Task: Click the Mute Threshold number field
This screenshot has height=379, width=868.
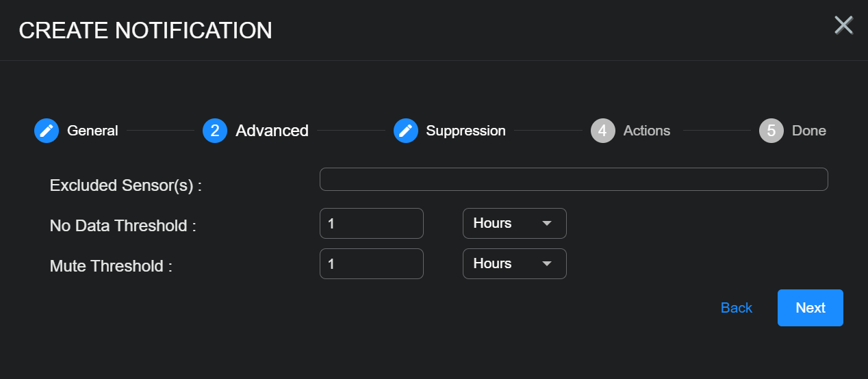Action: (x=371, y=264)
